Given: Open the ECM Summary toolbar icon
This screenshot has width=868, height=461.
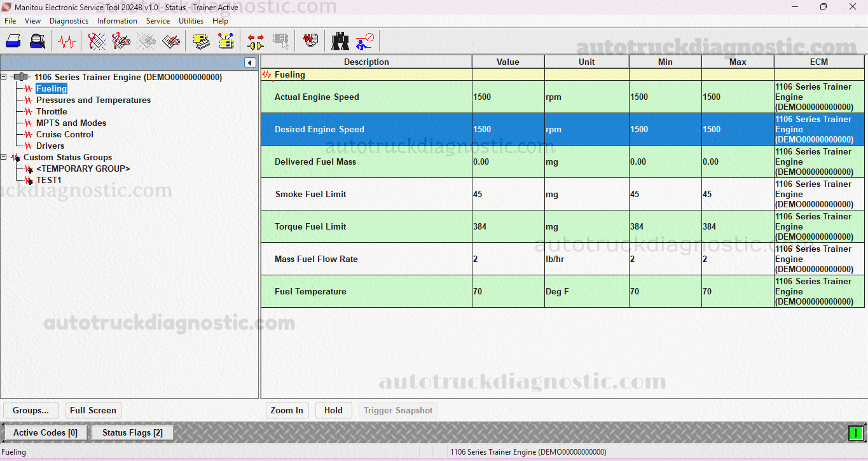Looking at the screenshot, I should tap(202, 41).
